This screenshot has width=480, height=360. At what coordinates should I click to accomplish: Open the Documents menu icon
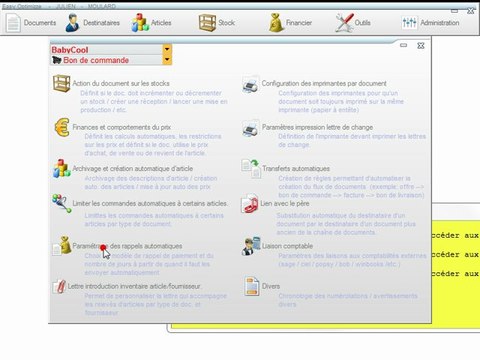[x=13, y=23]
